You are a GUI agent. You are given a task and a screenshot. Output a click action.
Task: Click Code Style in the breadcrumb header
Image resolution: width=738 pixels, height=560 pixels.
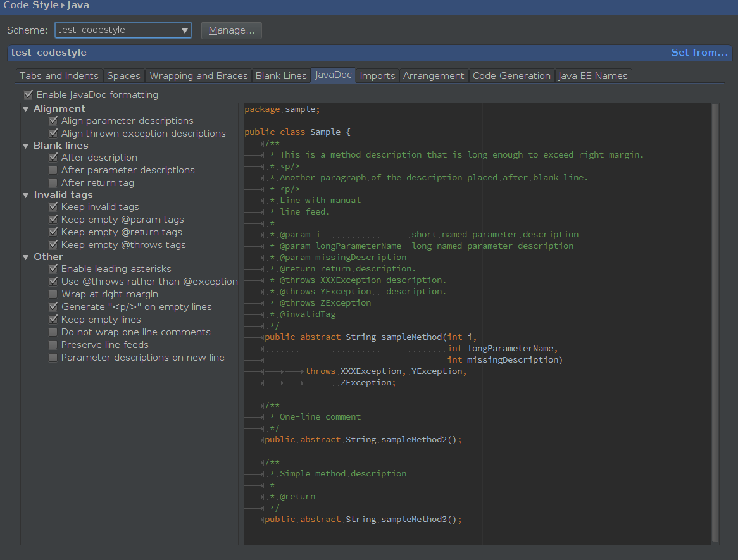click(31, 6)
